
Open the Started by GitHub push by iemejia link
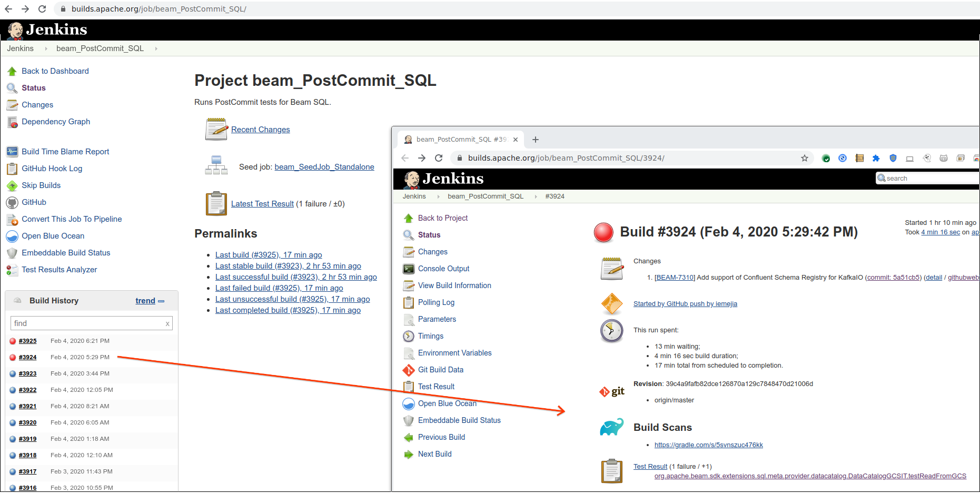[x=685, y=304]
